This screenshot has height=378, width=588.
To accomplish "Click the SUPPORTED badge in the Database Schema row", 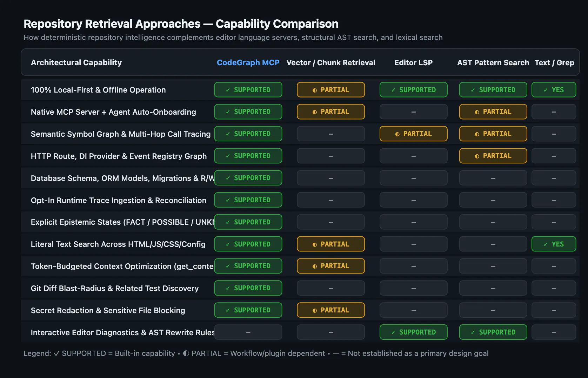I will pyautogui.click(x=248, y=178).
